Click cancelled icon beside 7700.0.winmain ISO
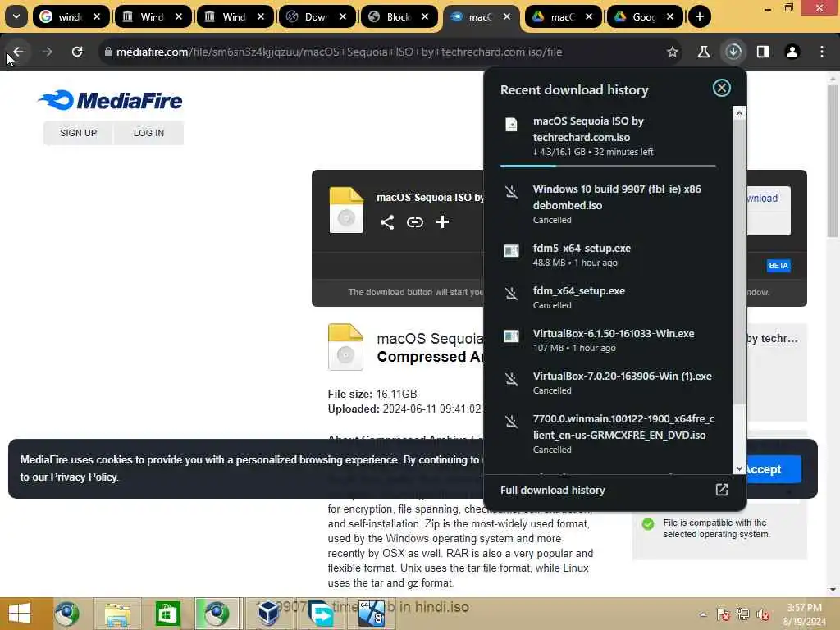Viewport: 840px width, 630px height. coord(512,422)
